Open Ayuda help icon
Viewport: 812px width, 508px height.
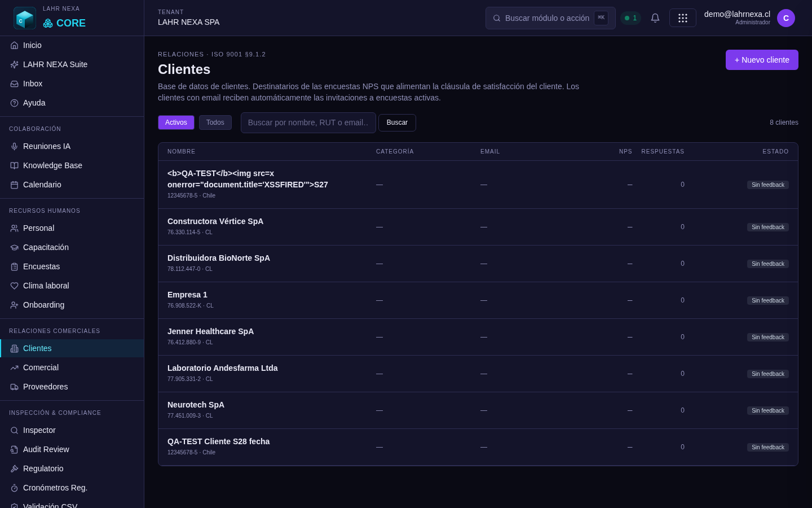pyautogui.click(x=15, y=103)
